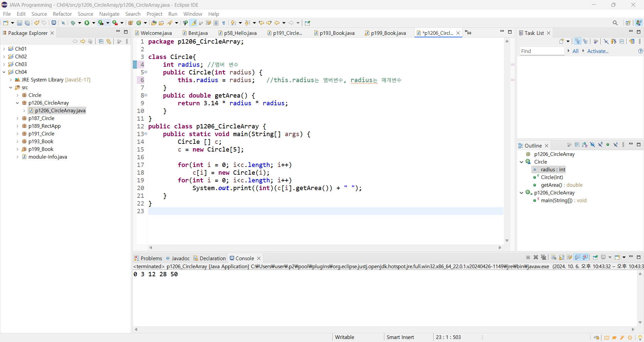The width and height of the screenshot is (644, 342).
Task: Click the Java perspective icon at top right
Action: point(639,23)
